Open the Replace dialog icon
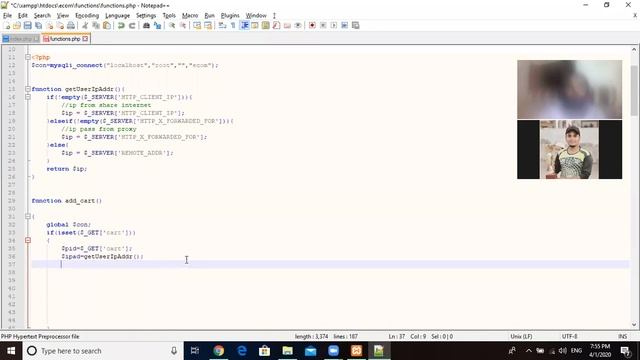This screenshot has height=360, width=640. 157,25
